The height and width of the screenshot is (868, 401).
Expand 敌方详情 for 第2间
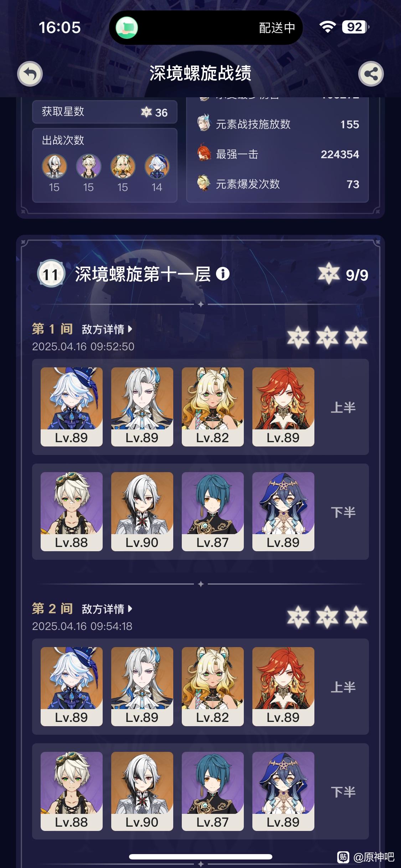107,609
